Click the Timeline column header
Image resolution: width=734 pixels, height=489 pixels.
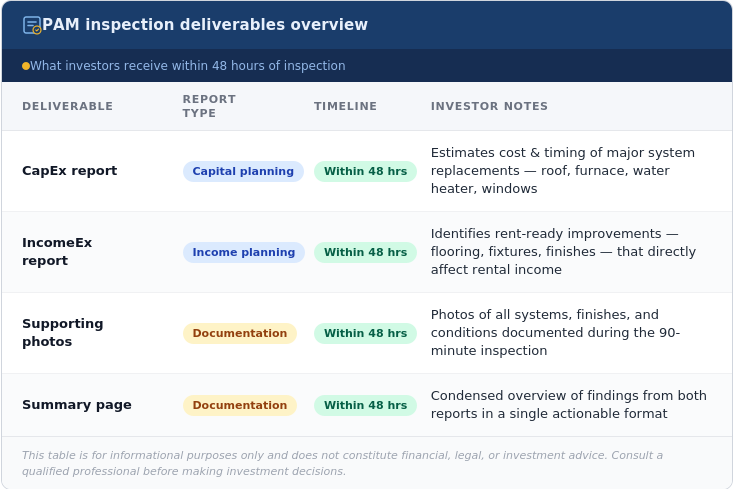(345, 107)
